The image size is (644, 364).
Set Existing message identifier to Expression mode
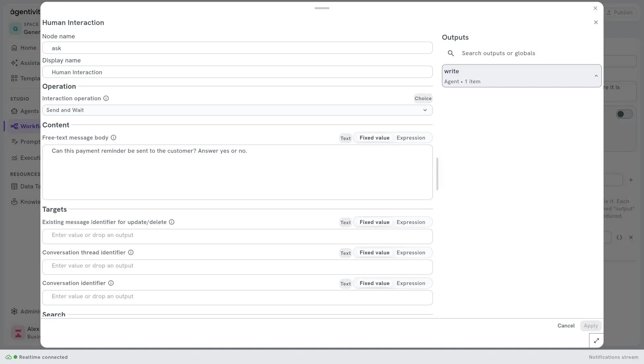point(411,222)
